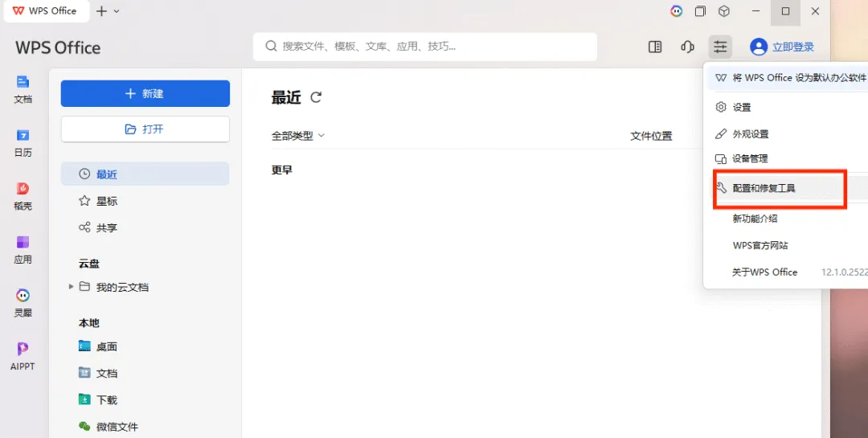Image resolution: width=868 pixels, height=438 pixels.
Task: Click 将 WPS Office 设为默认办公软件
Action: tap(788, 78)
